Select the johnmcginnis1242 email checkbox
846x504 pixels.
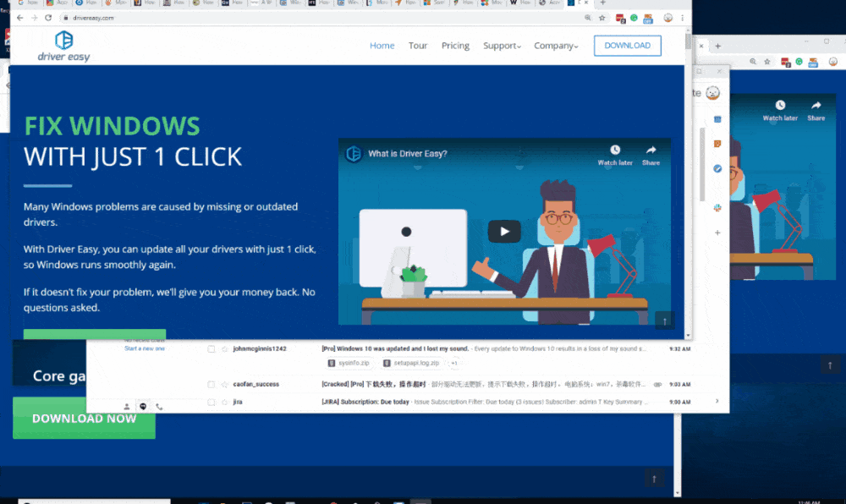coord(211,348)
